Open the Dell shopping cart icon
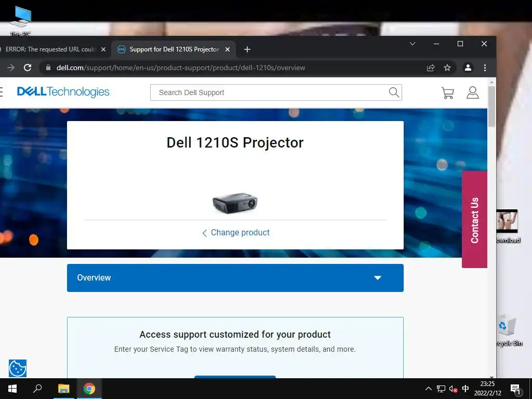Viewport: 532px width, 399px height. [447, 92]
